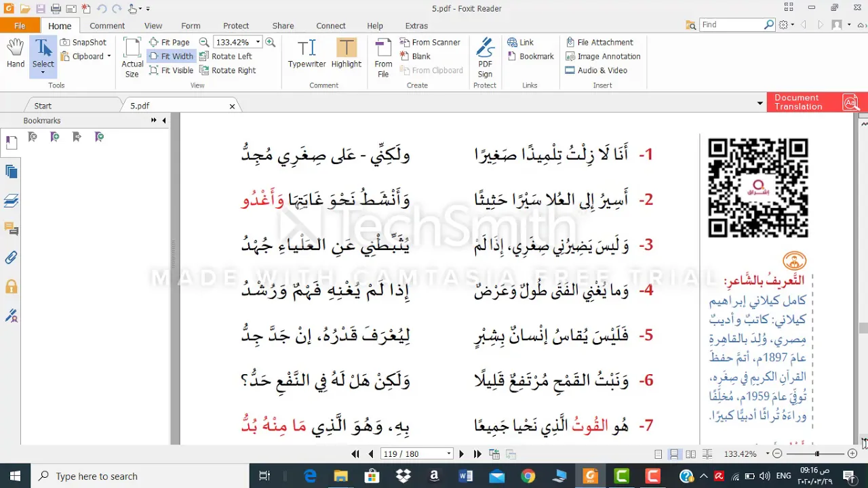Close the 5.pdf tab
This screenshot has height=488, width=868.
click(232, 106)
